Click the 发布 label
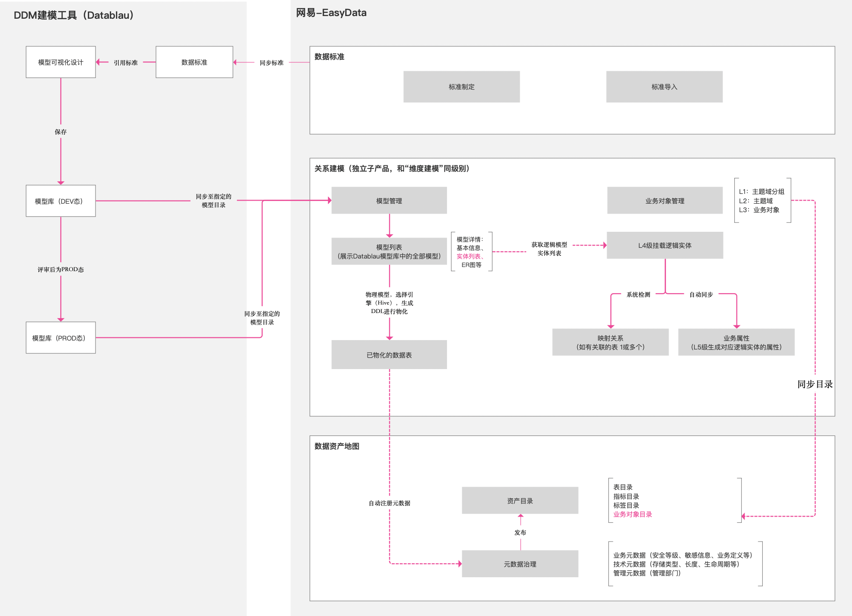 coord(520,533)
